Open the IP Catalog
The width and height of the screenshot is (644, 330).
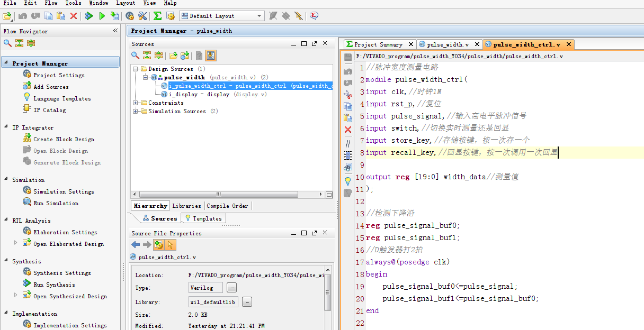pos(60,109)
